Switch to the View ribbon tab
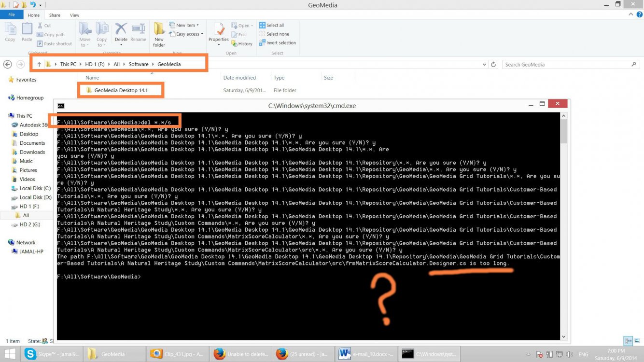This screenshot has width=644, height=362. pos(74,15)
